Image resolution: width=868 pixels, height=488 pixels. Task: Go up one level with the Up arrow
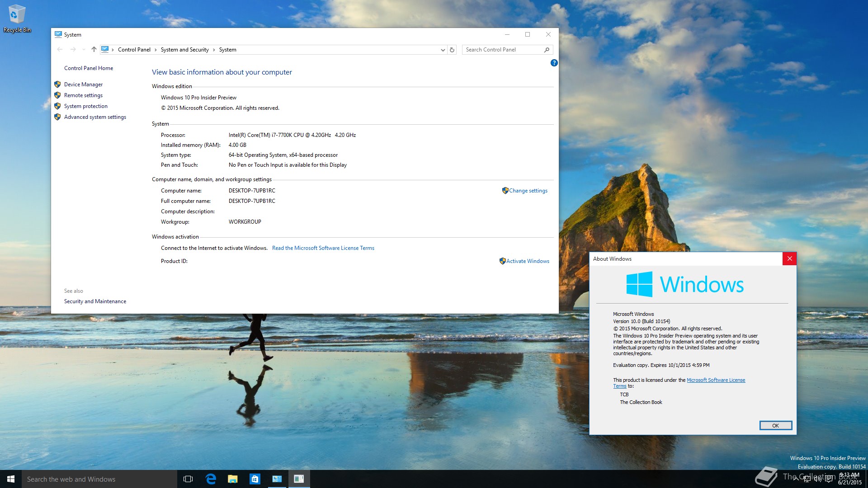94,49
